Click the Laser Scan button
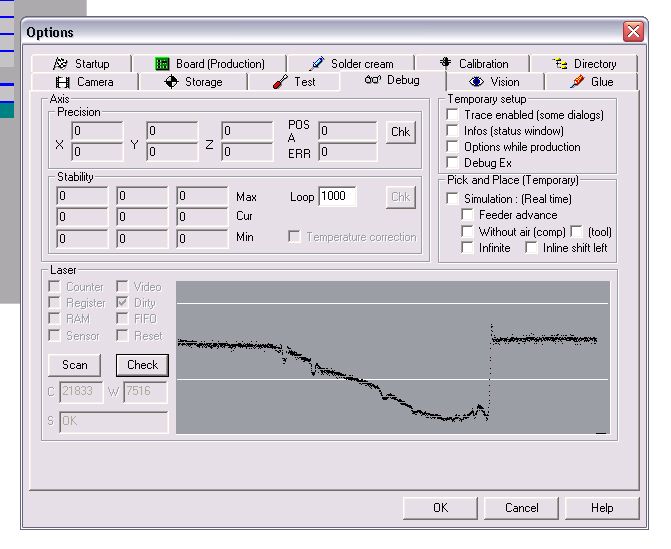This screenshot has width=671, height=549. coord(74,365)
